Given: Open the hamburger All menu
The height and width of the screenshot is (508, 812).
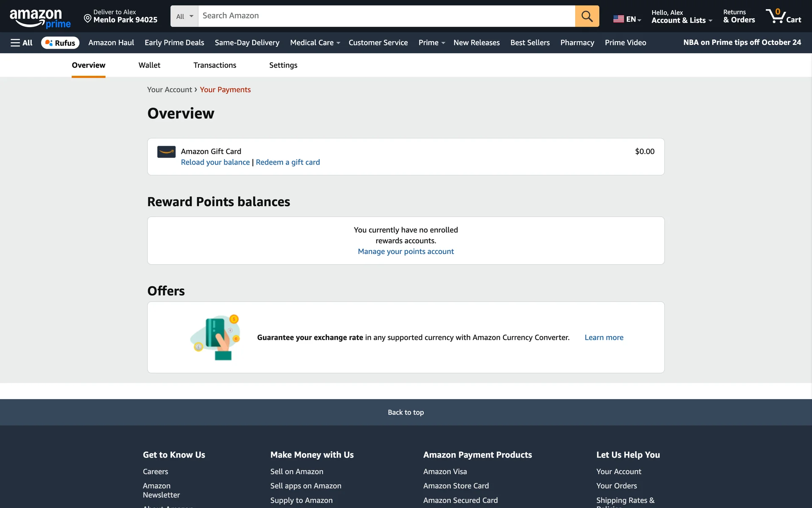Looking at the screenshot, I should point(22,43).
